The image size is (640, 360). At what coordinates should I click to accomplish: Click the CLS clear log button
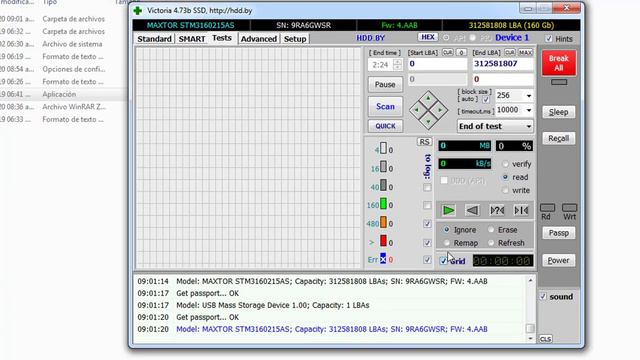click(545, 339)
